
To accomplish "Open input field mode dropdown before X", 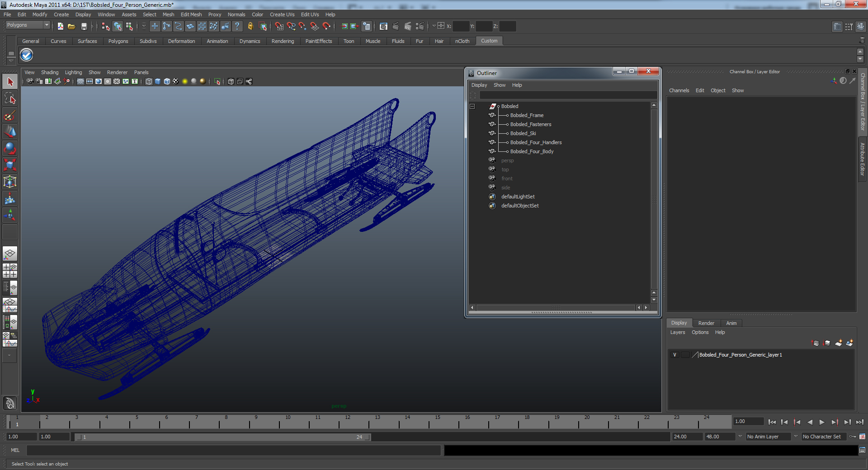I will click(x=434, y=26).
